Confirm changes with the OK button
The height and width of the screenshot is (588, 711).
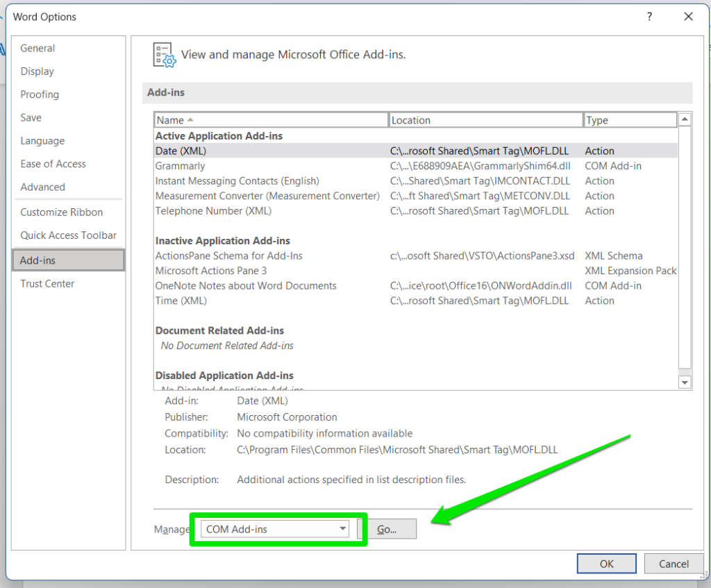point(606,563)
